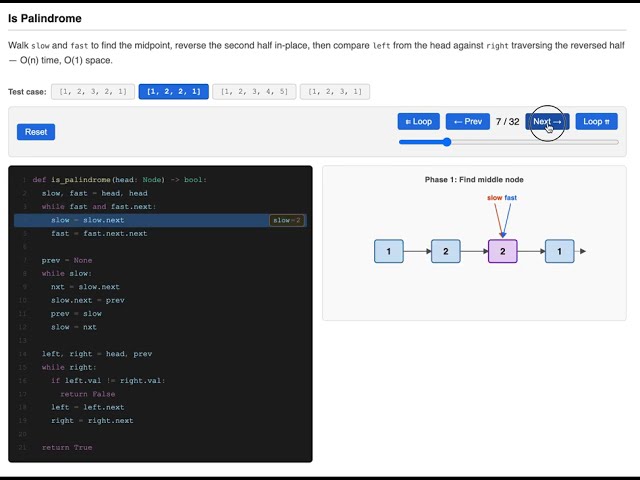Step back with the Prev button

point(468,121)
